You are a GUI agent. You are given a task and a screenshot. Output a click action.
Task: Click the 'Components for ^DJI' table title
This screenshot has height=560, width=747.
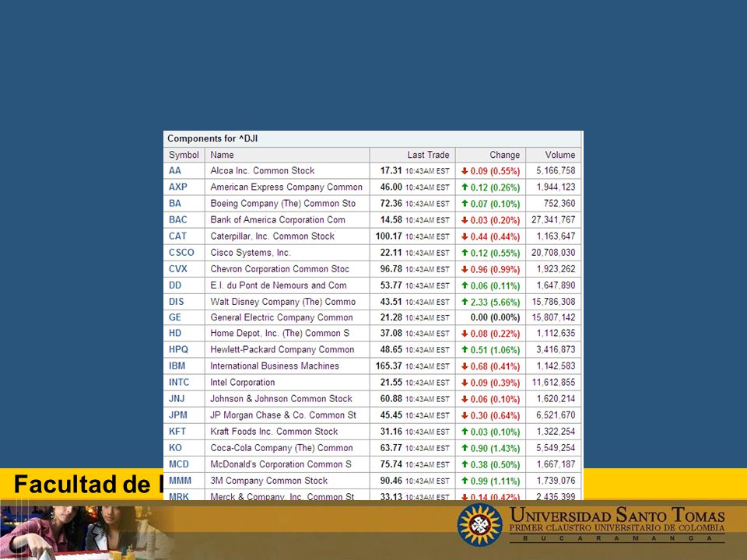click(212, 138)
